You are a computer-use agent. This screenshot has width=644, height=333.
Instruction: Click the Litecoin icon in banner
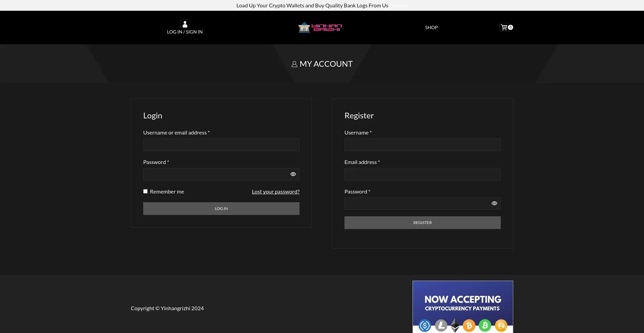[441, 325]
